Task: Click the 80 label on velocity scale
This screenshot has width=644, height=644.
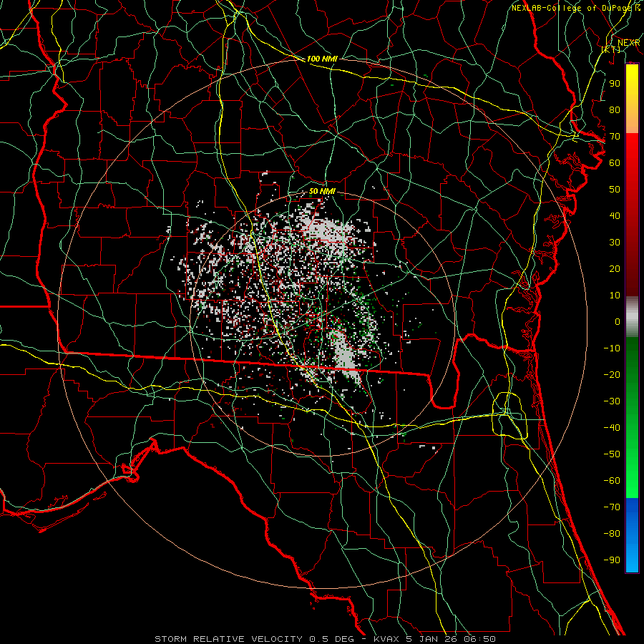Action: [615, 109]
